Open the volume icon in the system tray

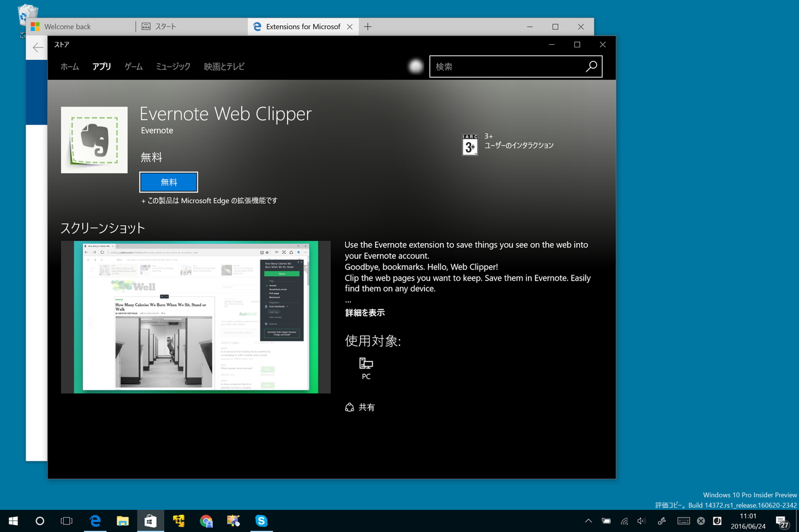(x=641, y=521)
